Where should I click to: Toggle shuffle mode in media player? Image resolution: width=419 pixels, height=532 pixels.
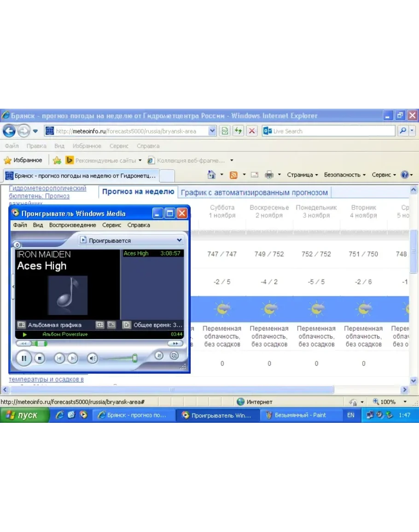(159, 355)
